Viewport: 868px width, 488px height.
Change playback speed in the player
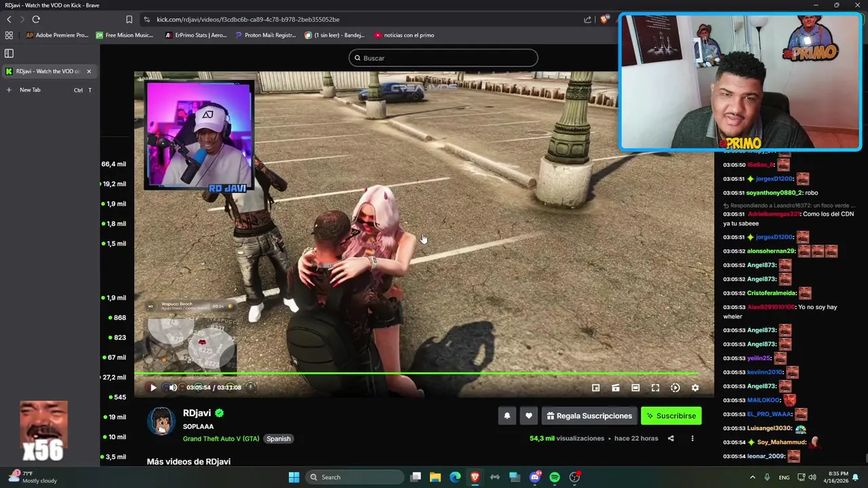675,388
